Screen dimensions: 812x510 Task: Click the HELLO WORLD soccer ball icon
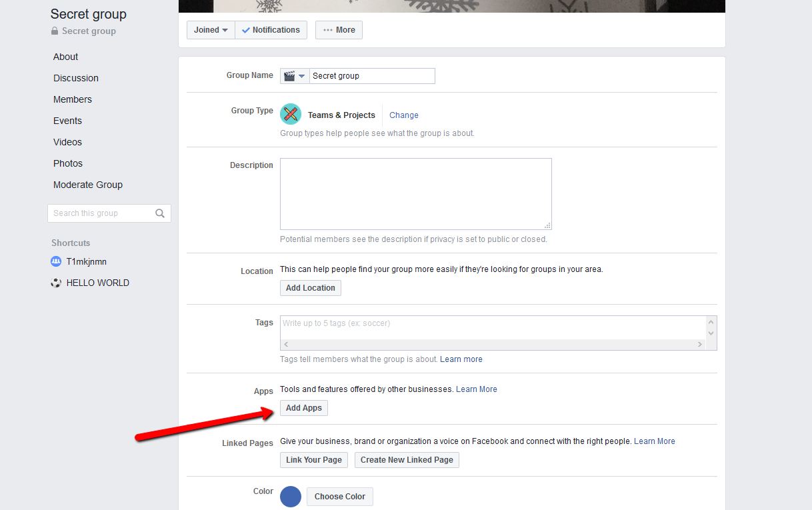(x=56, y=283)
